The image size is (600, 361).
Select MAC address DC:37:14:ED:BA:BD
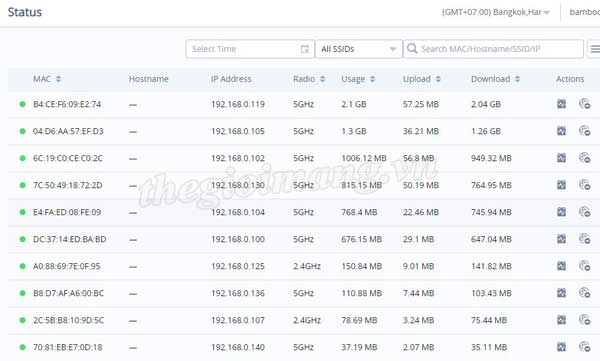70,239
